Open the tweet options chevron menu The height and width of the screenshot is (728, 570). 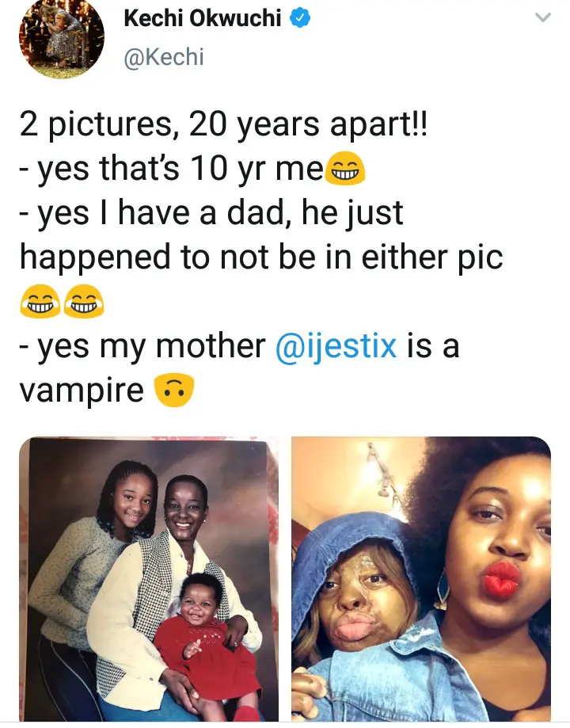542,17
